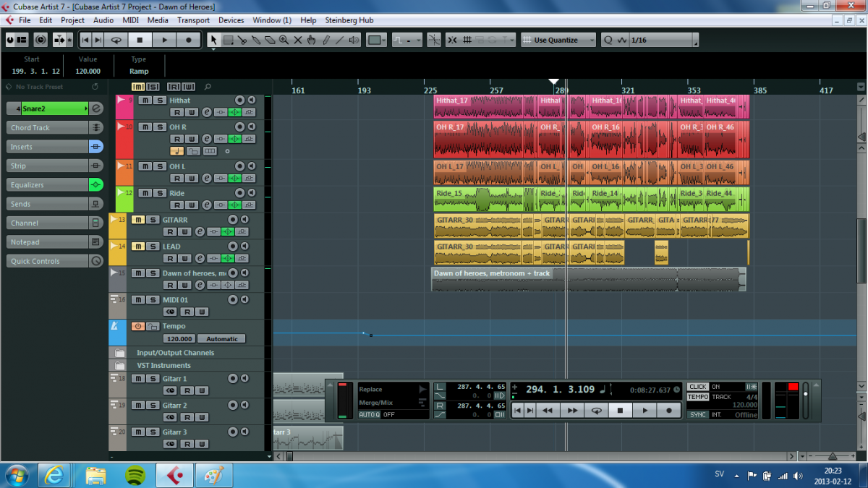This screenshot has width=868, height=488.
Task: Open the Devices menu
Action: point(231,20)
